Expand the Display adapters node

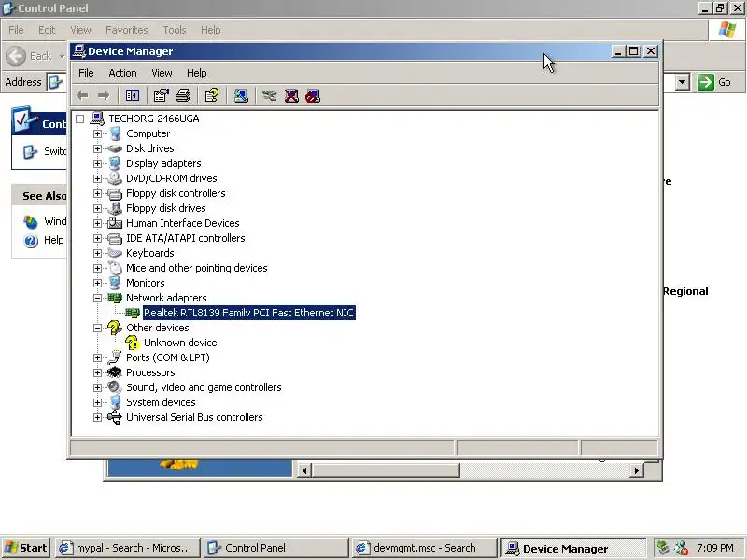[x=97, y=163]
